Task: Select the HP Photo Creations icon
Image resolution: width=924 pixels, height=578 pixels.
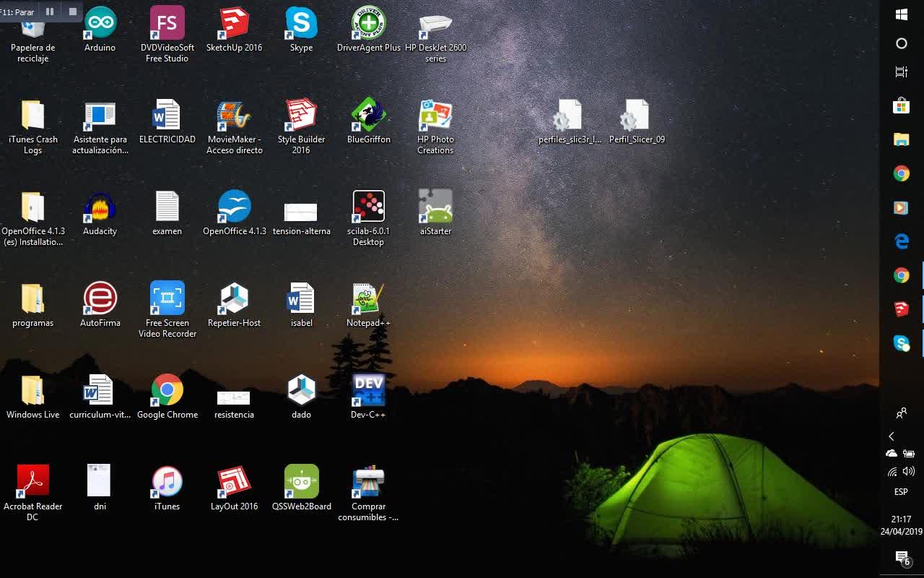Action: [435, 126]
